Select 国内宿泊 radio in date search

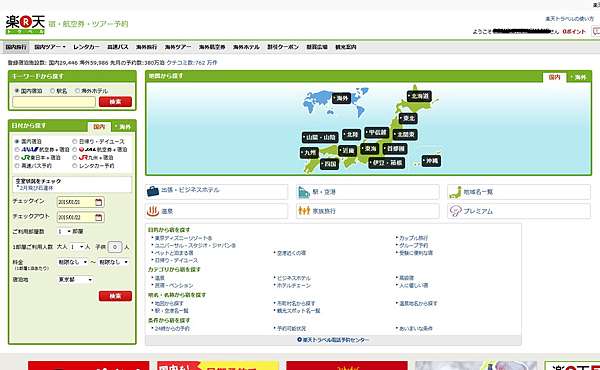coord(17,141)
